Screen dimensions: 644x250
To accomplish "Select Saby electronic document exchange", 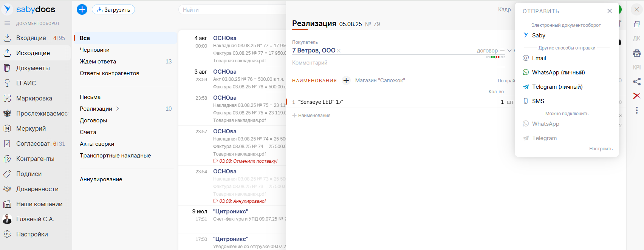I will pyautogui.click(x=539, y=35).
